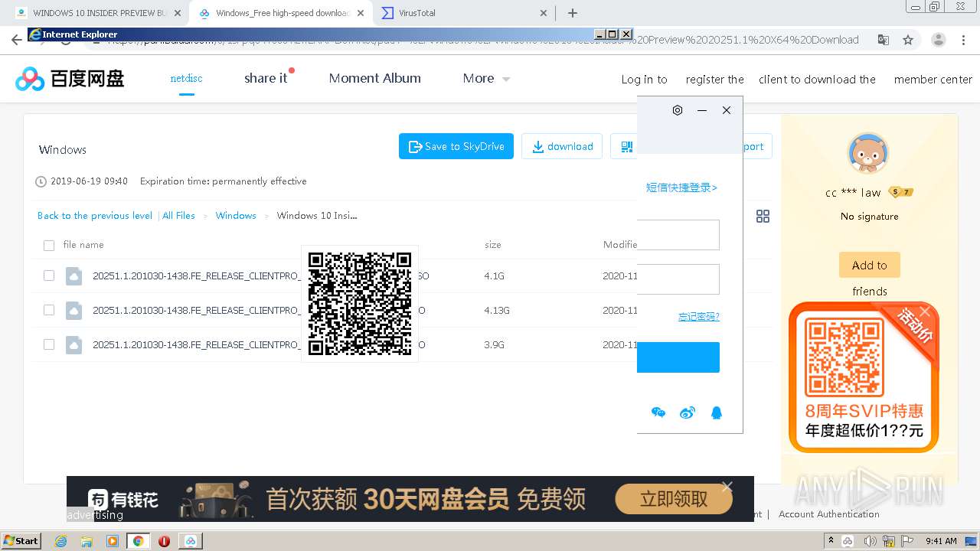Click the register link in header
Screen dimensions: 980x551
[714, 80]
